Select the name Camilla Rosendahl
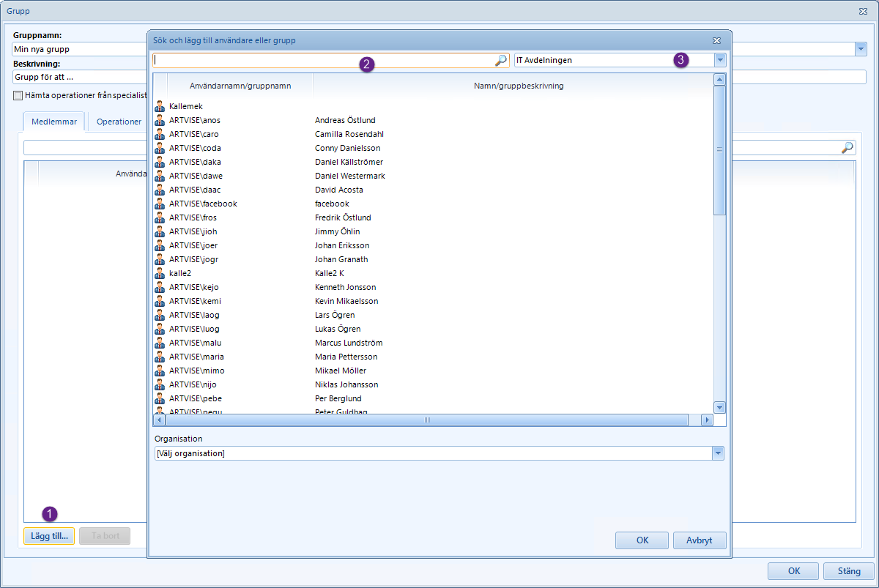Screen dimensions: 879x588 349,135
